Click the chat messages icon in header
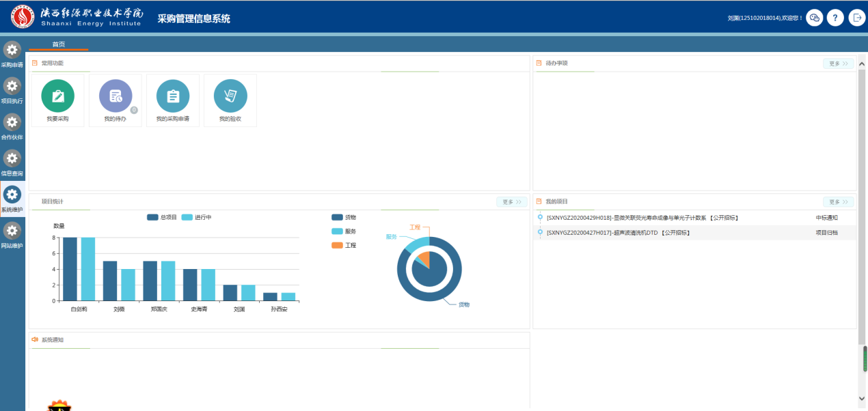 coord(814,18)
